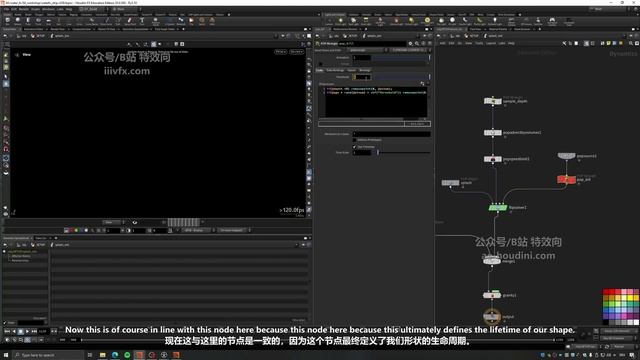Screen dimensions: 640x360
Task: Play the timeline forward
Action: coord(27,331)
